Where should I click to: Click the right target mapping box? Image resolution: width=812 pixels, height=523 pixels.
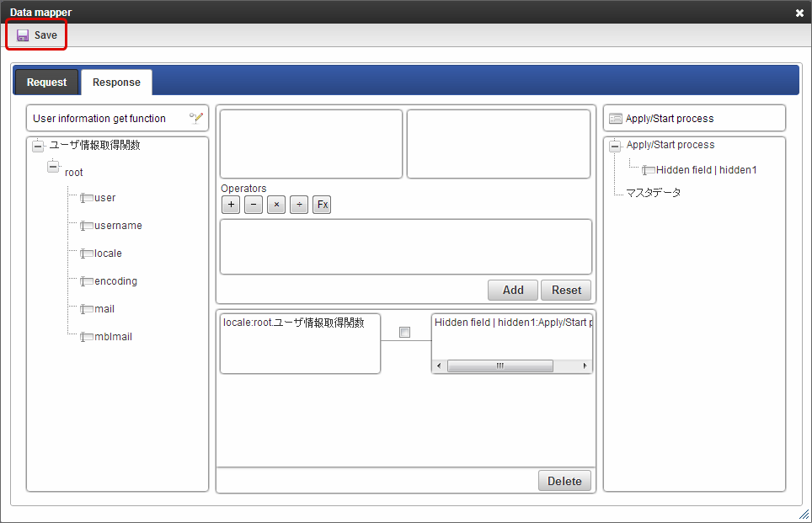[499, 144]
